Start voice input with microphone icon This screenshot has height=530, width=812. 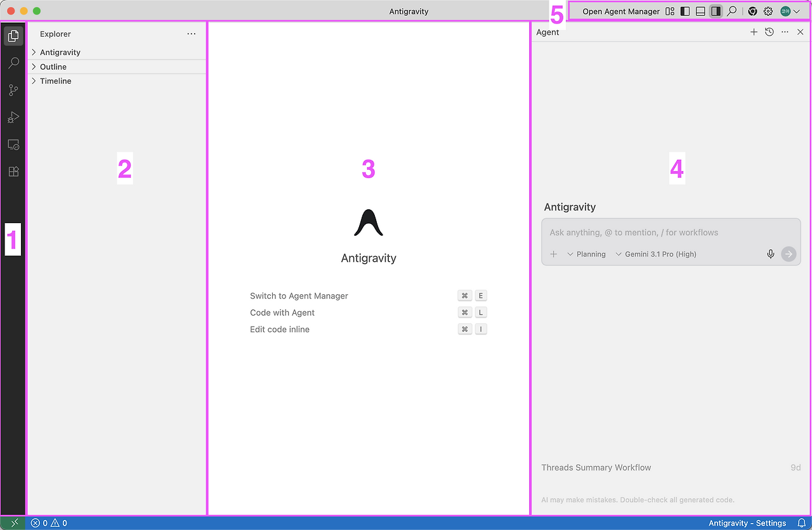point(771,254)
